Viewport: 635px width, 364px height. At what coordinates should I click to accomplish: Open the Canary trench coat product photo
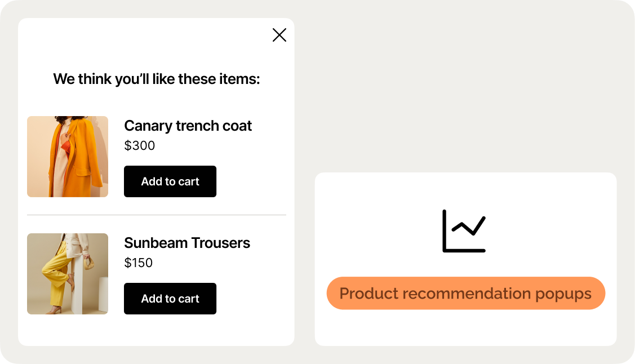pos(68,157)
